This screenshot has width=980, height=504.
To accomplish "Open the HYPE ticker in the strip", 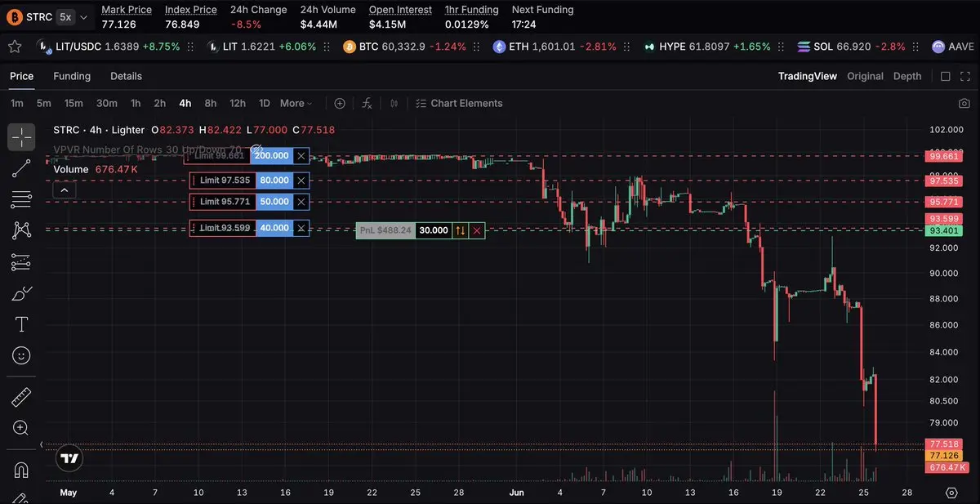I will pyautogui.click(x=706, y=47).
